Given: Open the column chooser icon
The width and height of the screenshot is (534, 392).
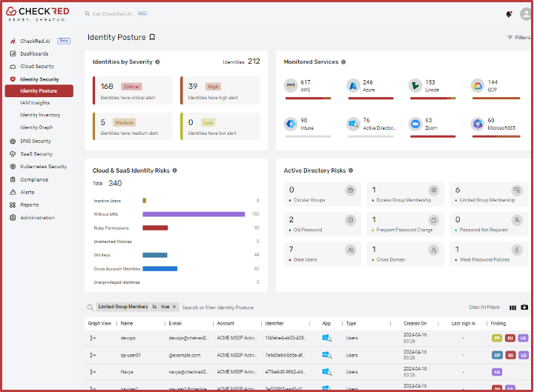Looking at the screenshot, I should point(513,307).
